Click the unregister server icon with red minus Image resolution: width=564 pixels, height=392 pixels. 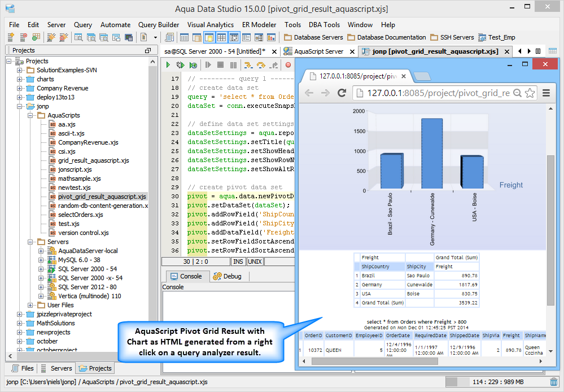23,37
